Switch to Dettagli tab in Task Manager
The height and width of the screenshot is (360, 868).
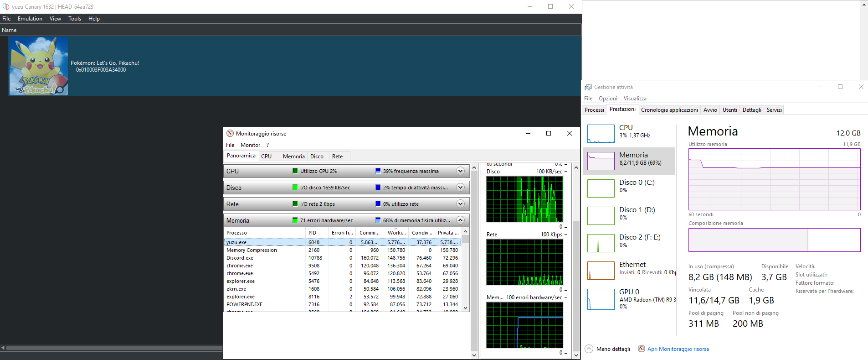point(752,110)
